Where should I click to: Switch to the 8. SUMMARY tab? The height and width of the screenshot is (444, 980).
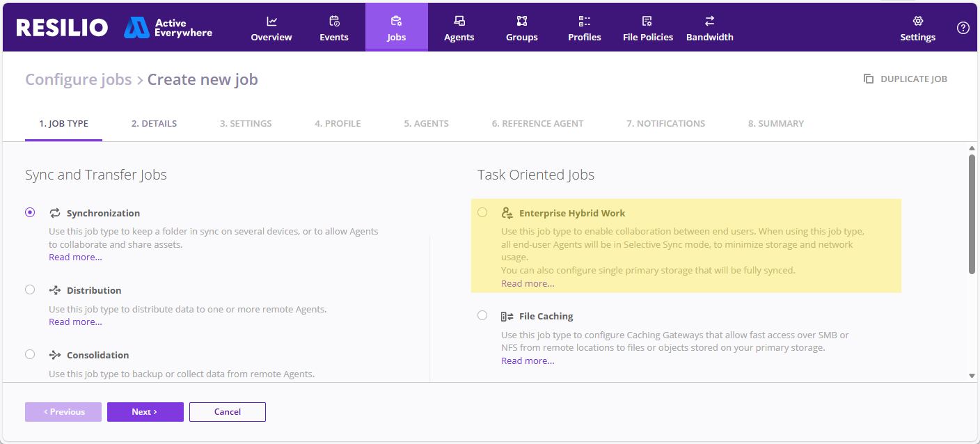pyautogui.click(x=776, y=123)
